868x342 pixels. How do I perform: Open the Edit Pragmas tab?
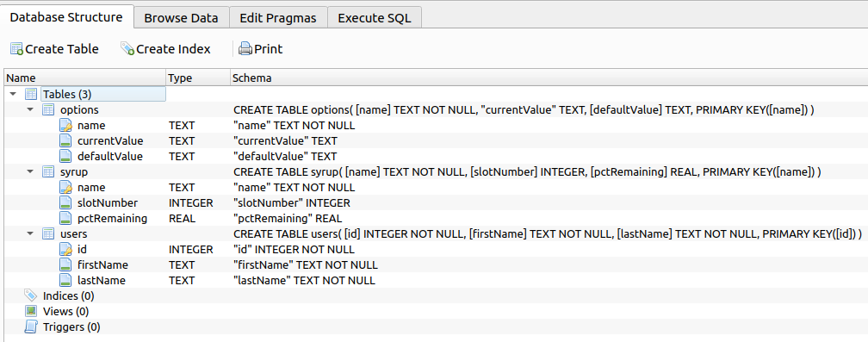[278, 18]
